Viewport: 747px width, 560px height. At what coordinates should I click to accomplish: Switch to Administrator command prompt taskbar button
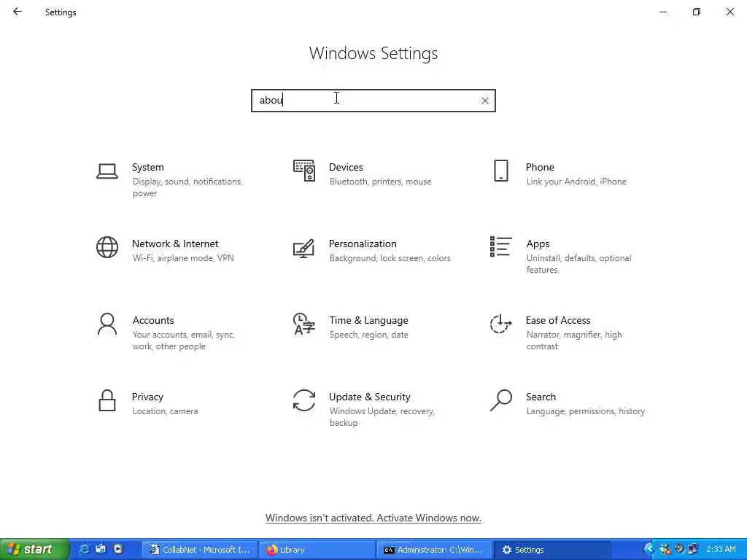[x=434, y=550]
